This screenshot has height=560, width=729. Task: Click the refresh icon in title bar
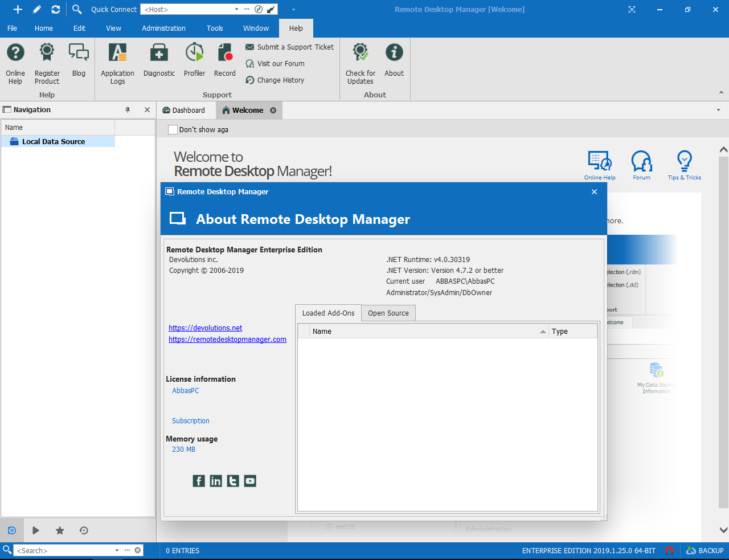point(55,9)
